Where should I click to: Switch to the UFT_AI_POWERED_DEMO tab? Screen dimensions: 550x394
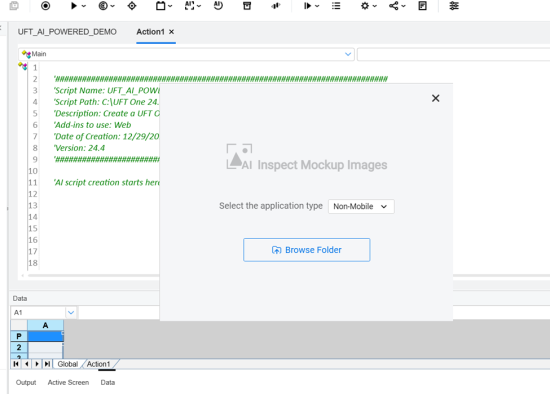[67, 32]
